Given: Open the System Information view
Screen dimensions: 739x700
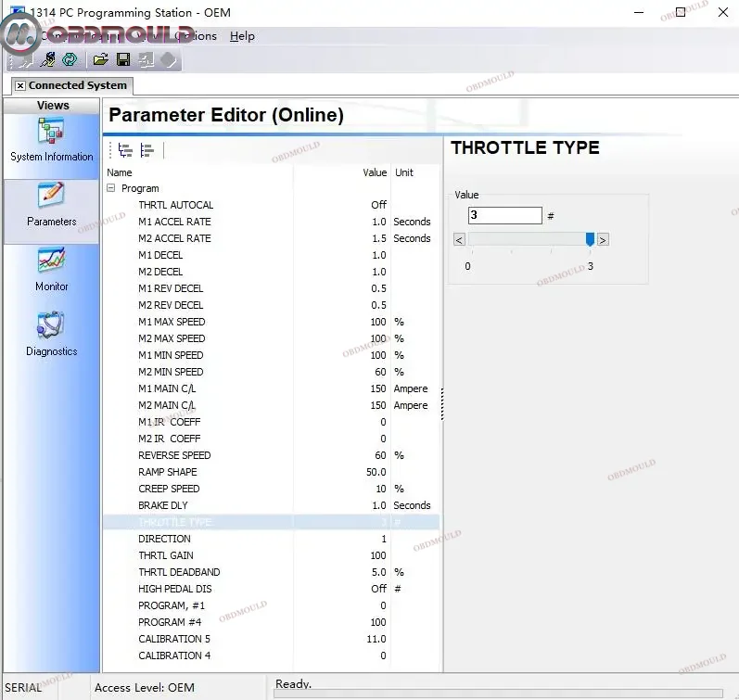Looking at the screenshot, I should click(x=51, y=139).
